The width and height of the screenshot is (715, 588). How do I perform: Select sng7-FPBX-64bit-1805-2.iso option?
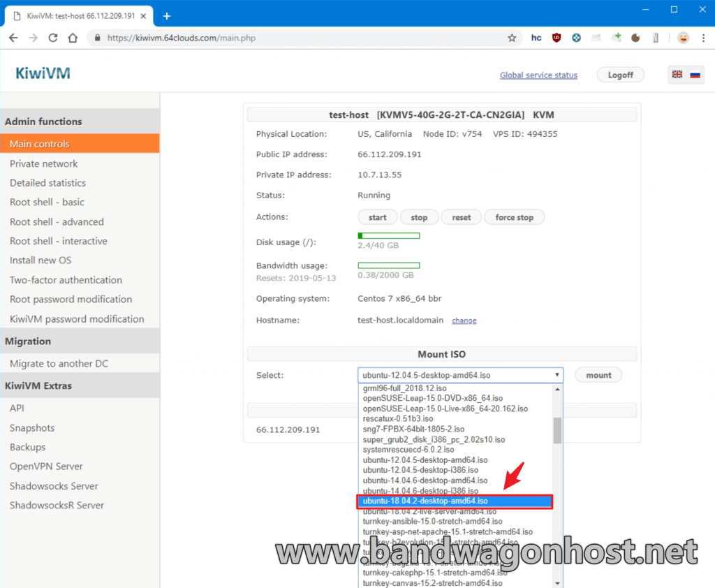tap(455, 429)
